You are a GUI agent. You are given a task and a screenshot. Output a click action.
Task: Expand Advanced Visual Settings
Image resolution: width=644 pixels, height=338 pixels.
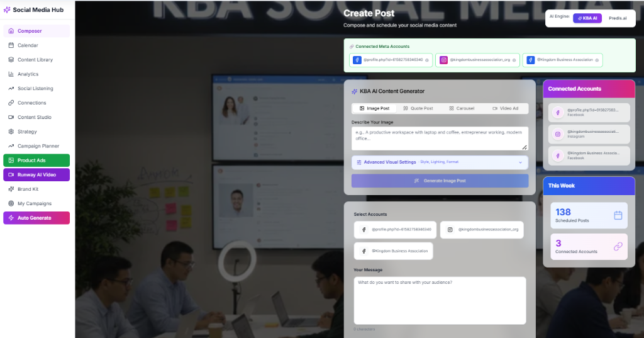tap(440, 162)
